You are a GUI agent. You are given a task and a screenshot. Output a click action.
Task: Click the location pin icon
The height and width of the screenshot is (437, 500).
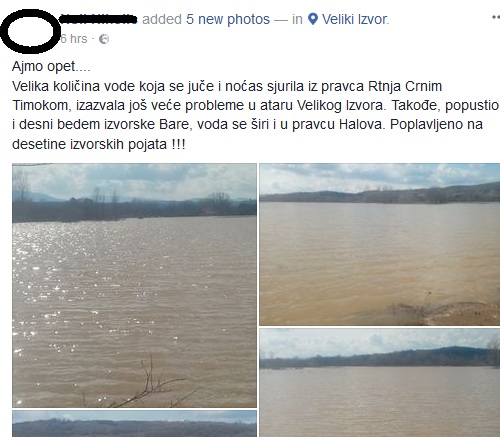[x=313, y=19]
